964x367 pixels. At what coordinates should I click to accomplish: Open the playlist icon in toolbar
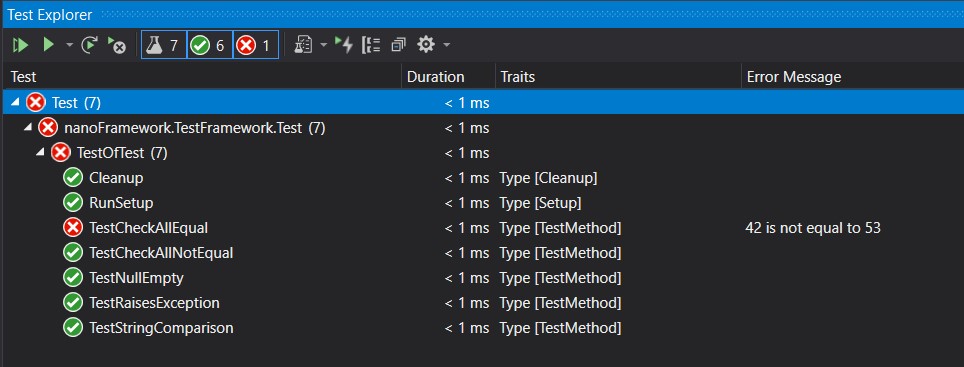click(x=303, y=45)
